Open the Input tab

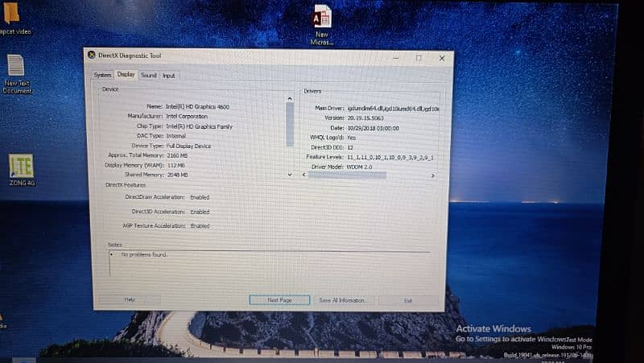point(169,76)
